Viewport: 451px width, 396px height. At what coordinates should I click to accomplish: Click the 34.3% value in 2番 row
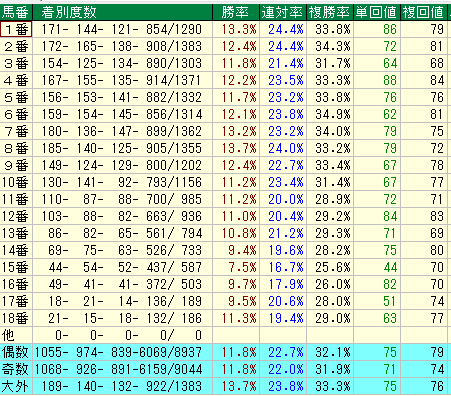tap(330, 46)
